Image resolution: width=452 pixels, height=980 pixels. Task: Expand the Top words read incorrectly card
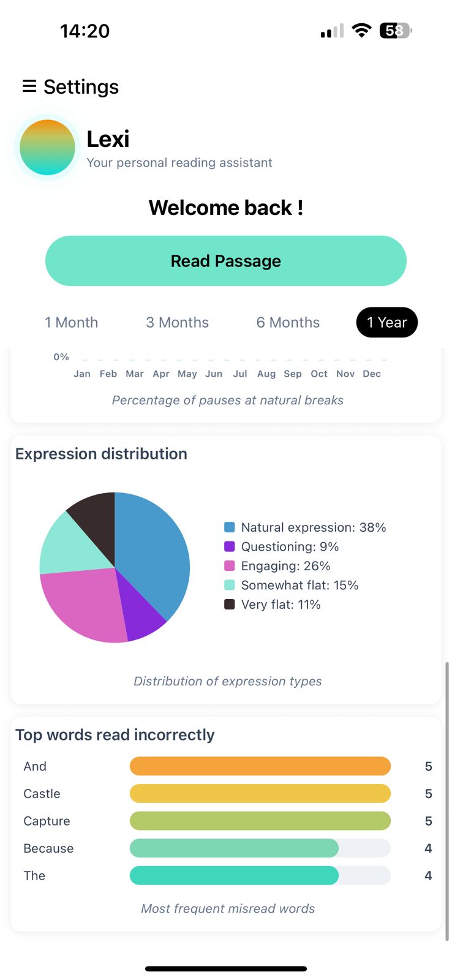coord(115,734)
